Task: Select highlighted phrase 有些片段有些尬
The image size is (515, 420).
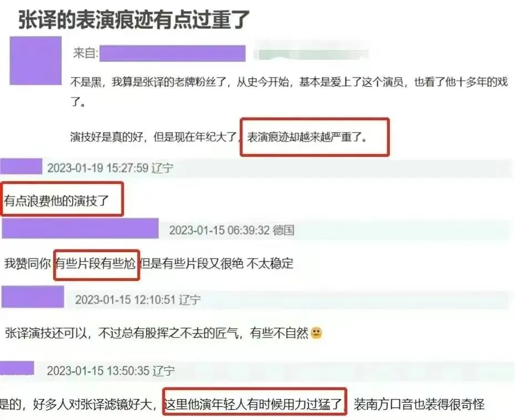Action: [95, 264]
